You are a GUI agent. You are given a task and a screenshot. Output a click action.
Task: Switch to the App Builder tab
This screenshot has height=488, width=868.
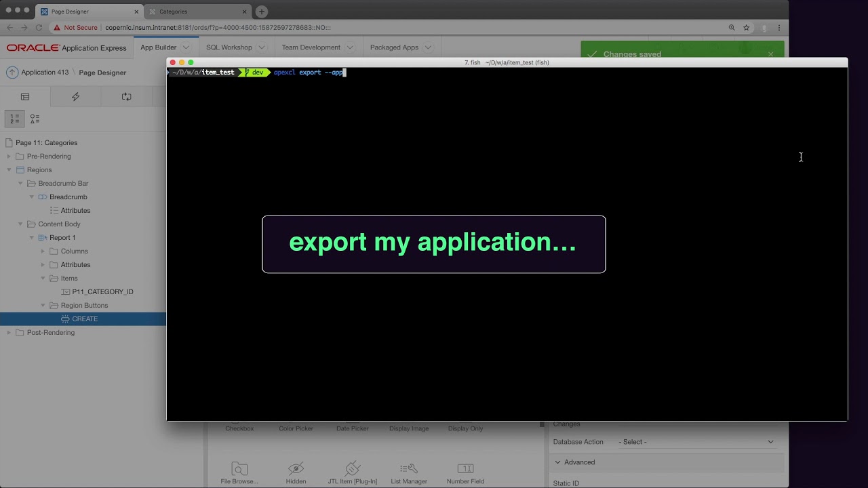(x=158, y=47)
